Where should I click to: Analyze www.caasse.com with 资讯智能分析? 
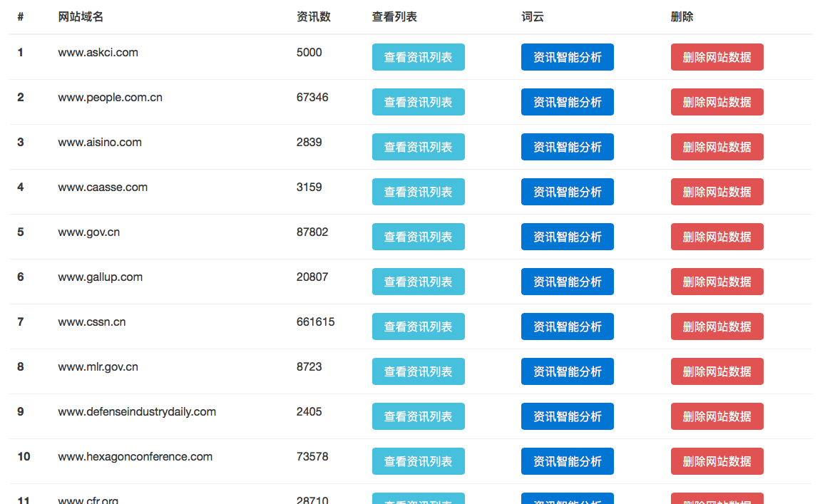pos(568,192)
